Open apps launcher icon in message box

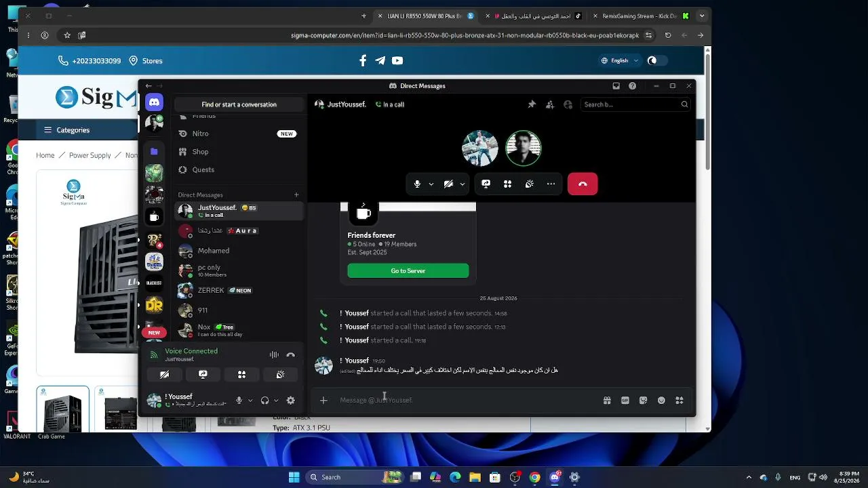pos(679,401)
